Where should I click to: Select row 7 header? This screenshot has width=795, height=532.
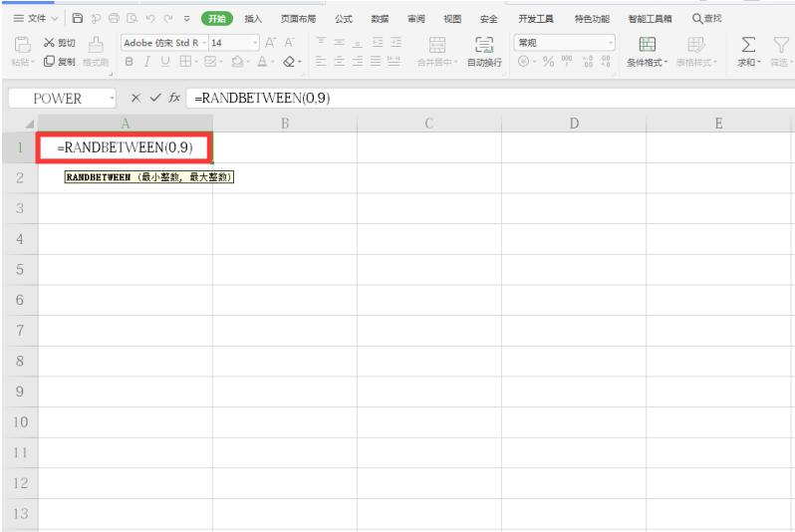click(20, 331)
